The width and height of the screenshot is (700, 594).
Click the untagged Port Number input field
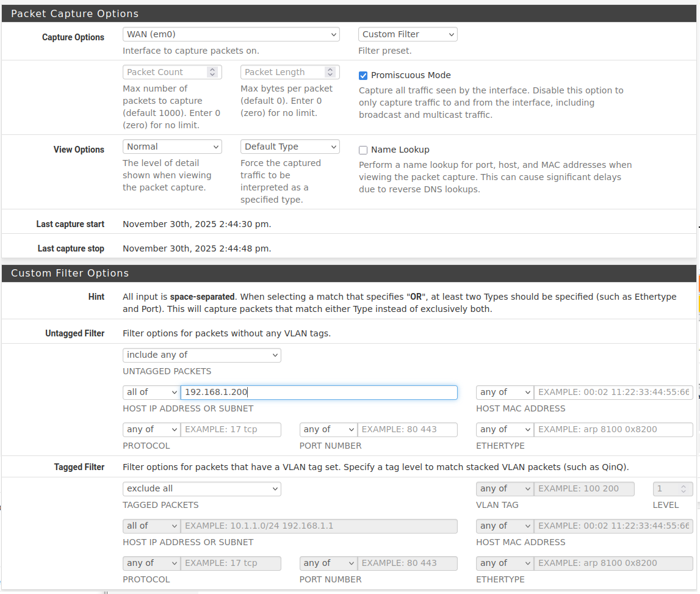[407, 430]
